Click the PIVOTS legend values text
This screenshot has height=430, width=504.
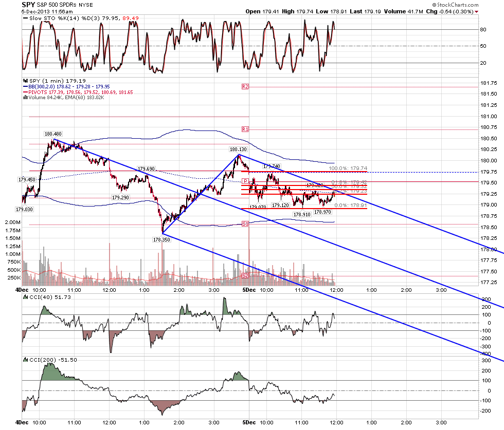point(81,92)
